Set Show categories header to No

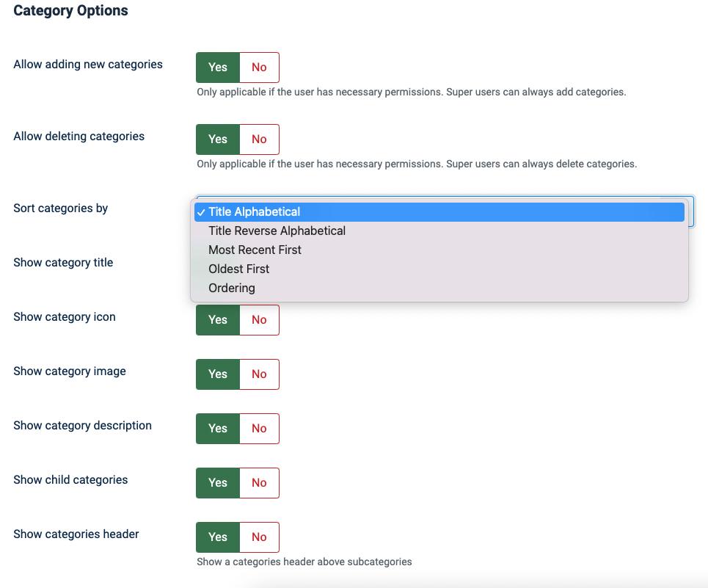259,537
